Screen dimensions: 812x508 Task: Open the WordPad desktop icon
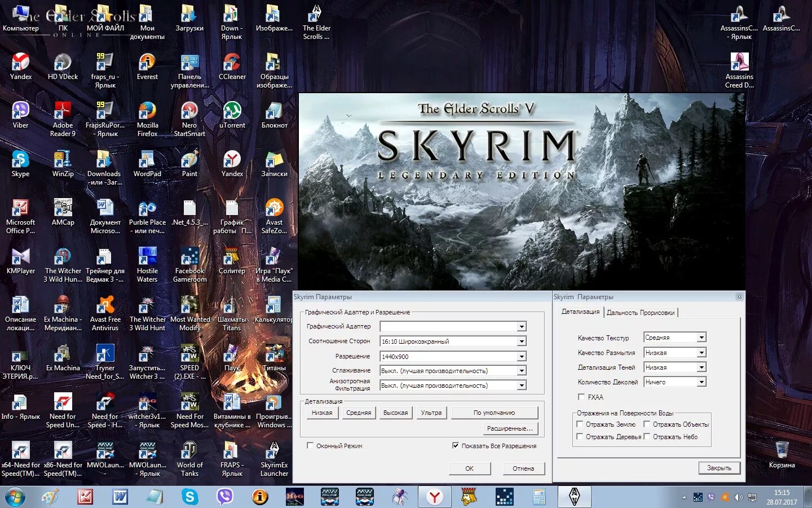click(x=147, y=164)
